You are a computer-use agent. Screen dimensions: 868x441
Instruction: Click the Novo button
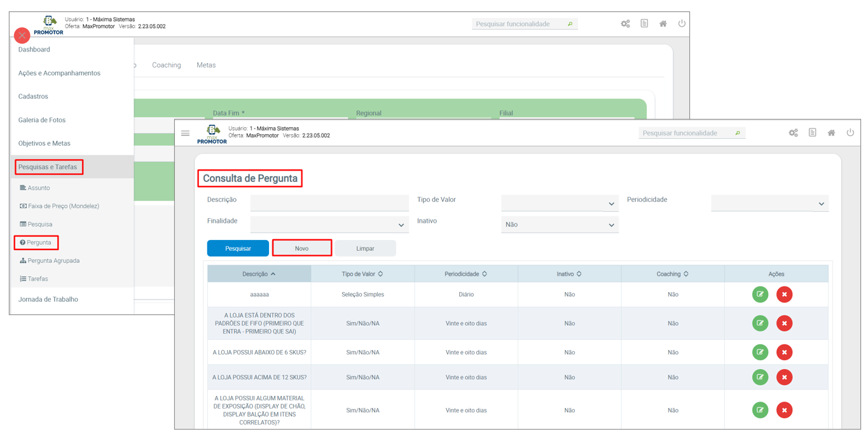click(x=301, y=248)
